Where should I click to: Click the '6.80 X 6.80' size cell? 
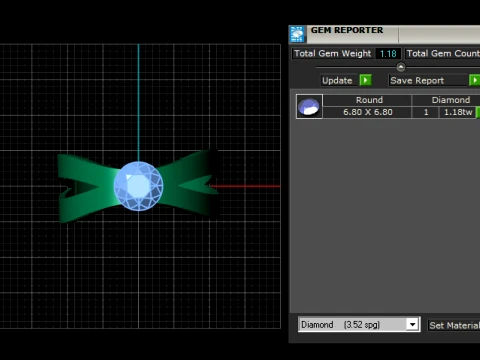pos(367,112)
